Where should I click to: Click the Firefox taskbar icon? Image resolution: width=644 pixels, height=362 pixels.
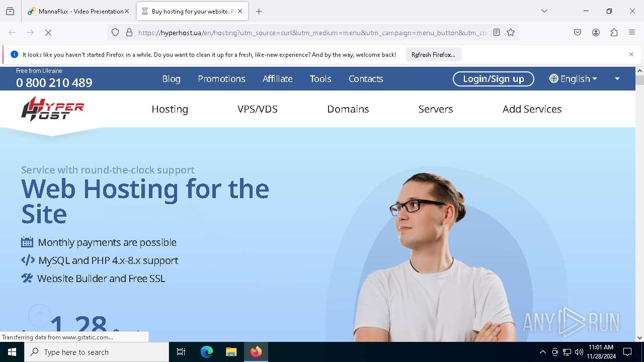coord(256,352)
